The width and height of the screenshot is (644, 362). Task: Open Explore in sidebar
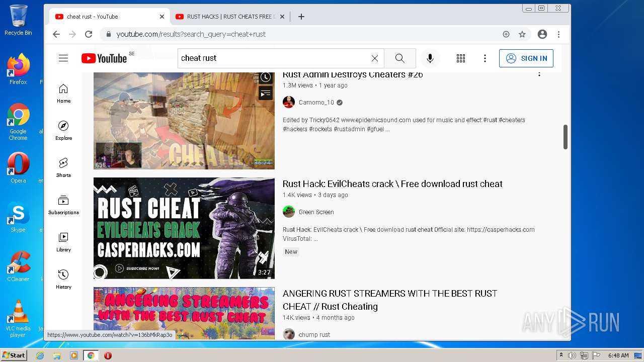click(63, 131)
